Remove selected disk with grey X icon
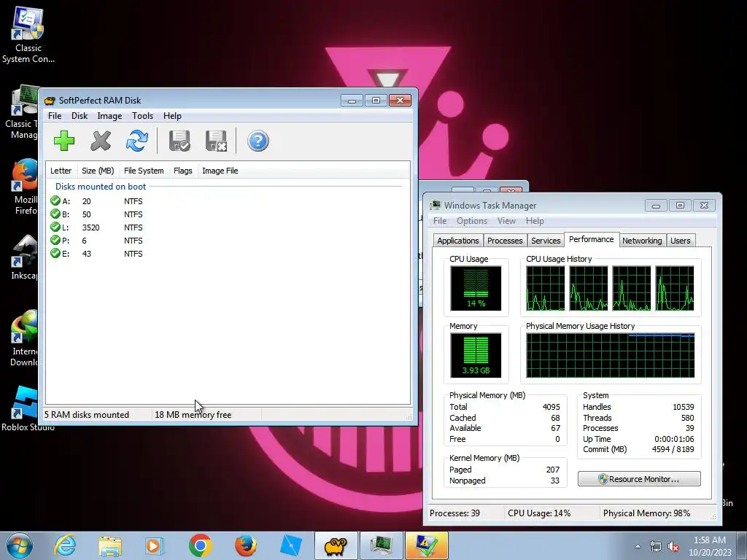Viewport: 747px width, 560px height. tap(101, 141)
